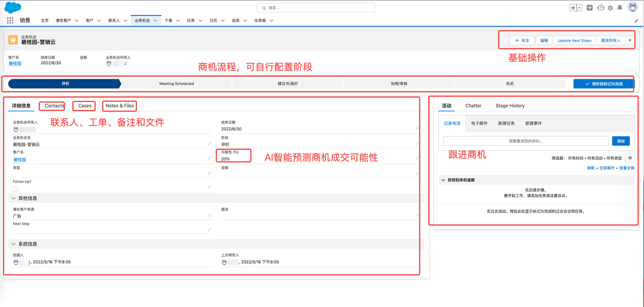This screenshot has height=307, width=644.
Task: Click the 更改所有人 button
Action: coord(611,40)
